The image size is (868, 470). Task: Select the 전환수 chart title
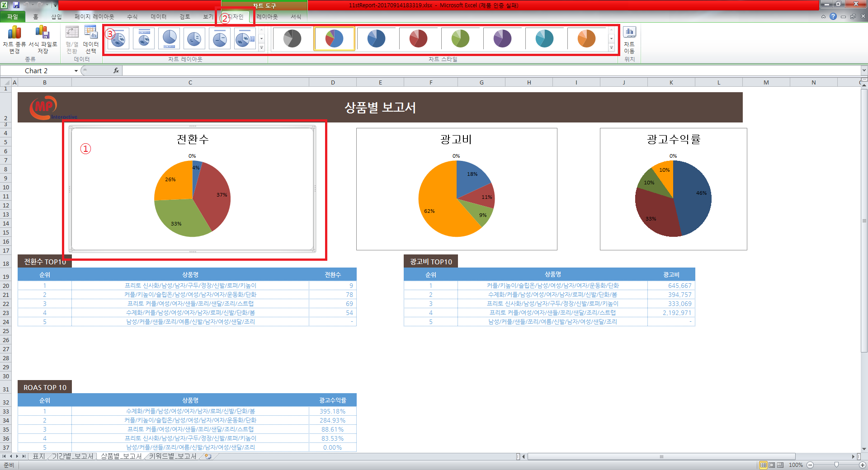(193, 139)
